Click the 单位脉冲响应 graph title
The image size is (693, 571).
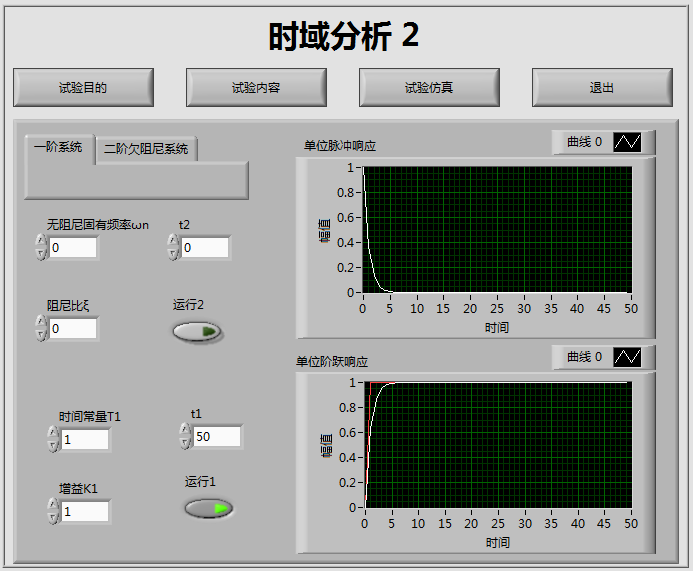click(340, 146)
